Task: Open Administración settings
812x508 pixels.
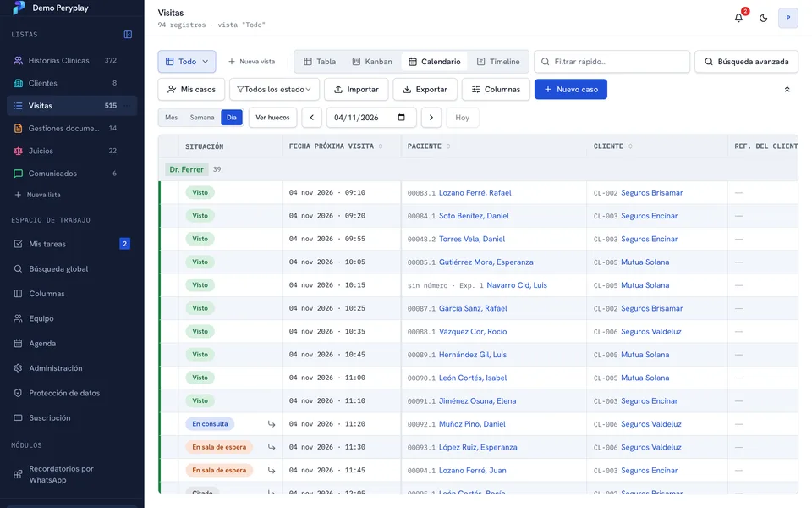Action: (72, 368)
